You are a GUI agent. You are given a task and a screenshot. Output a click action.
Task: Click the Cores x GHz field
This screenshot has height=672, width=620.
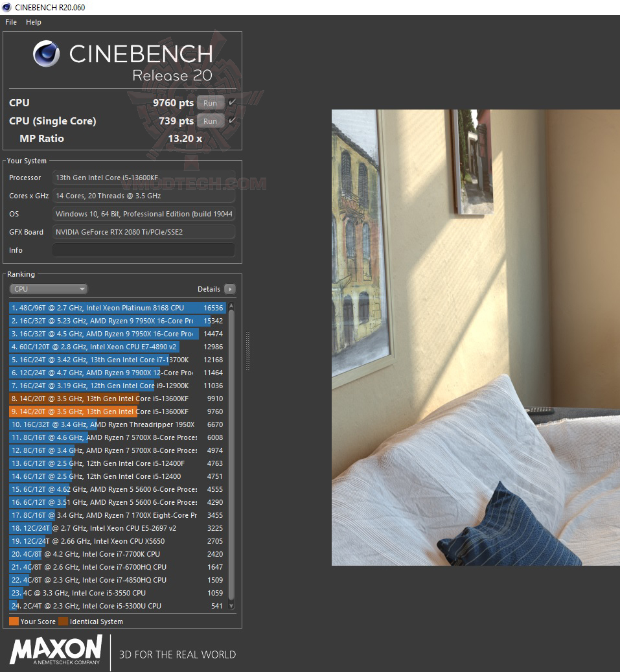coord(144,196)
